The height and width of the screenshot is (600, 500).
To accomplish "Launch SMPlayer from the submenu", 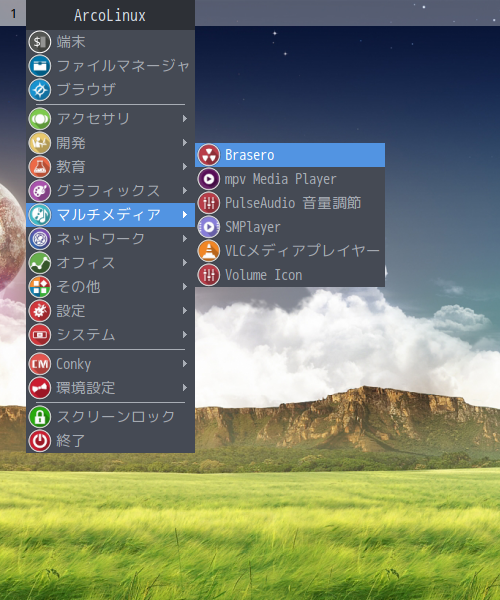I will click(290, 227).
